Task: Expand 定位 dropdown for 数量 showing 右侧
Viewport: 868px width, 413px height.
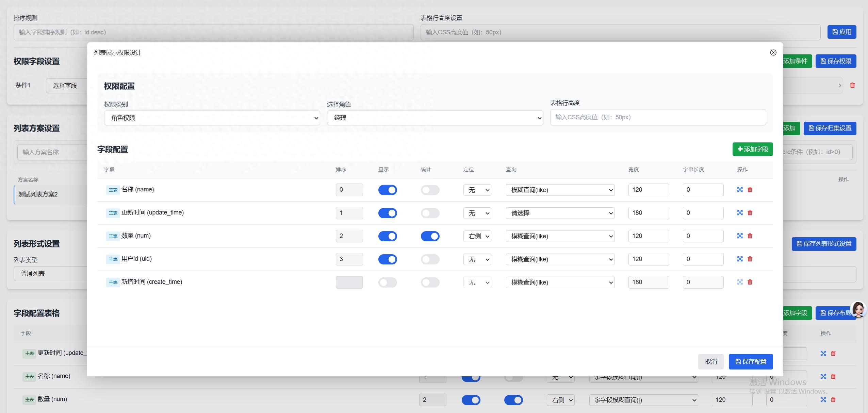Action: click(x=477, y=236)
